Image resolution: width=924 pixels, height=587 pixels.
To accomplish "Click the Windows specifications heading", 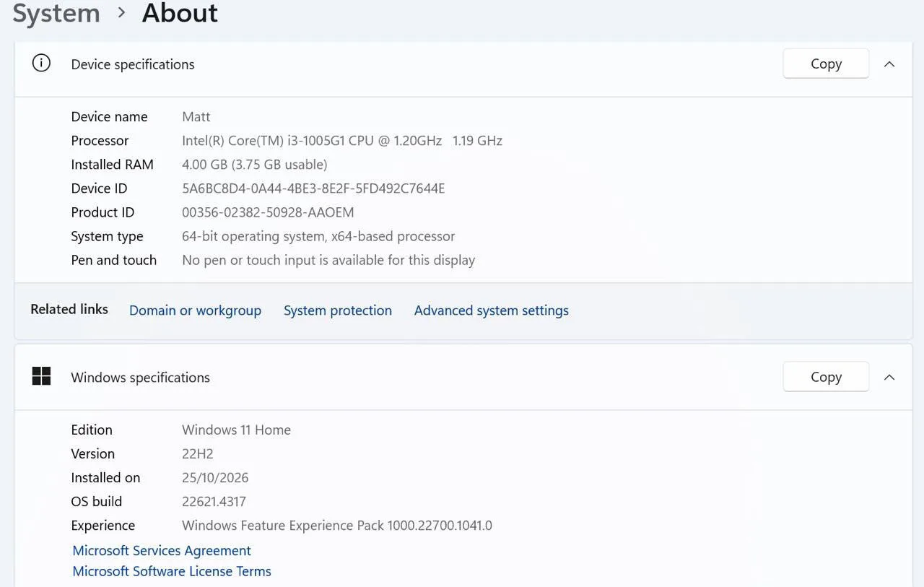I will pos(140,377).
